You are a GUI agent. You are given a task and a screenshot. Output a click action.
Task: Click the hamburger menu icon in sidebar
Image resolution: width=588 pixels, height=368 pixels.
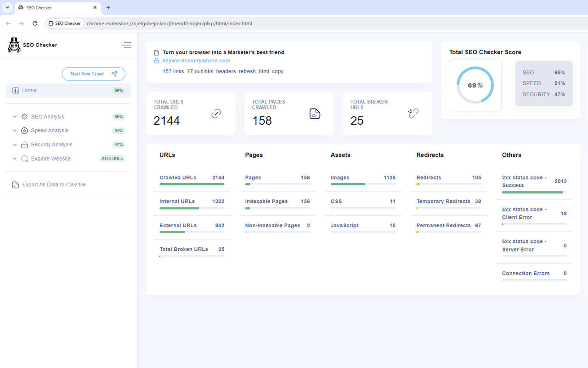127,45
